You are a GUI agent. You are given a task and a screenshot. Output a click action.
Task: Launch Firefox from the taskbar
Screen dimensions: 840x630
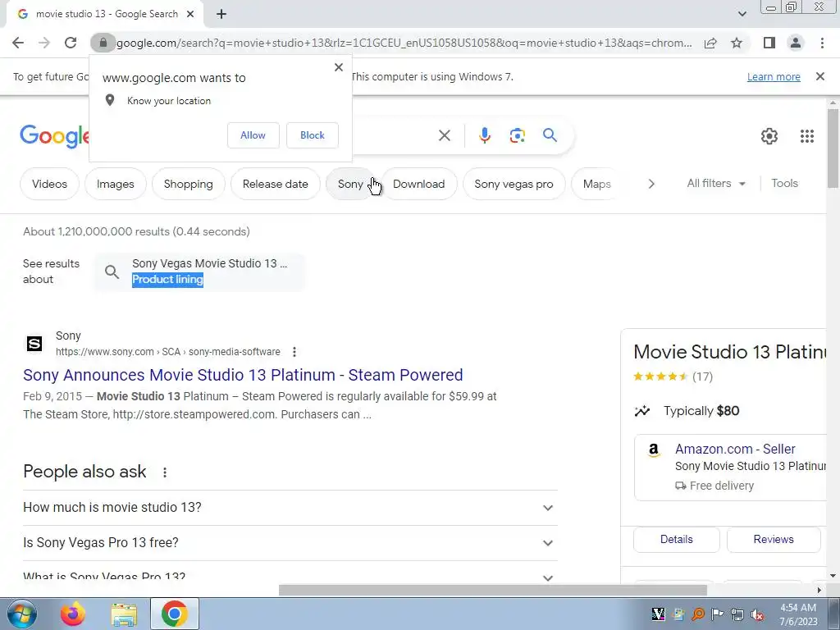coord(73,614)
